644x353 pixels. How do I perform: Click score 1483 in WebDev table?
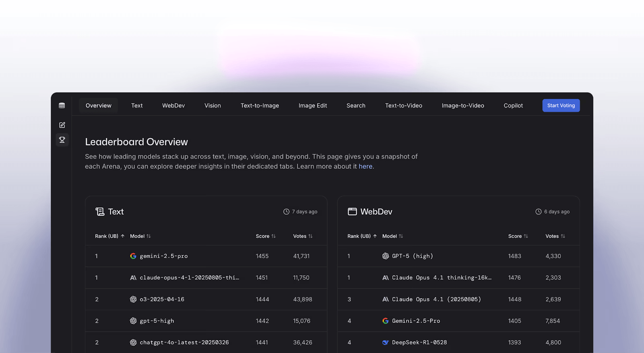click(514, 256)
